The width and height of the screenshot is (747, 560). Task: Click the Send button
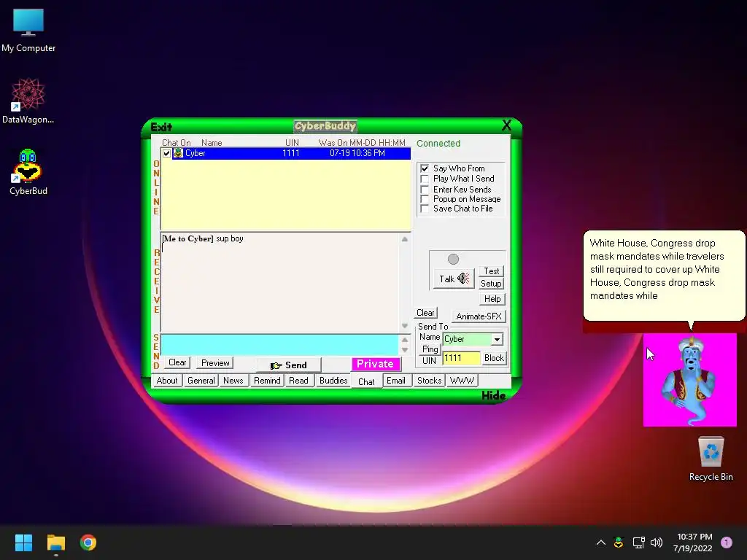(x=288, y=365)
